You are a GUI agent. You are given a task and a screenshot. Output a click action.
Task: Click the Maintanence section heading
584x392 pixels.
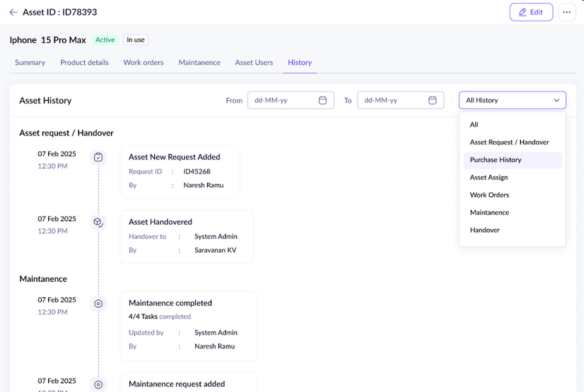[x=43, y=279]
